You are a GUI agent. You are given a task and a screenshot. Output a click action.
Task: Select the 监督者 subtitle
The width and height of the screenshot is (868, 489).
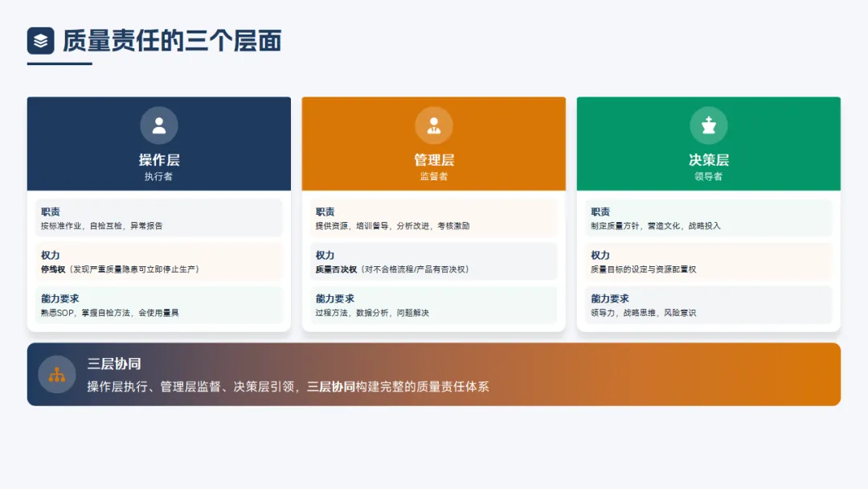point(434,177)
